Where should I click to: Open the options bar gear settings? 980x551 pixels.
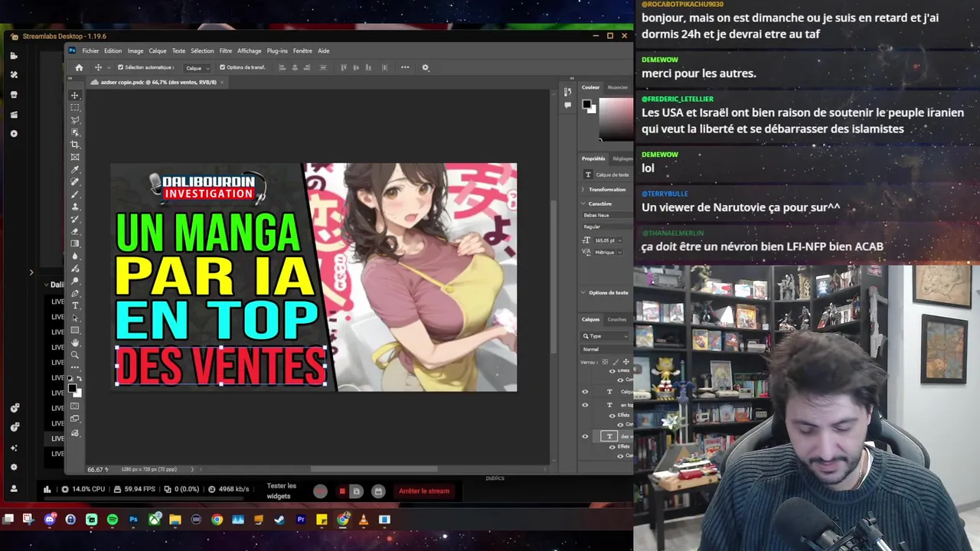click(x=426, y=67)
